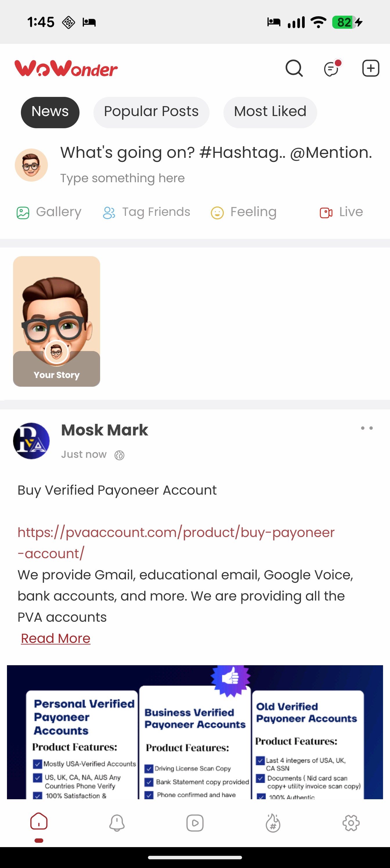The image size is (390, 868).
Task: Open Mosk Mark post options menu
Action: [367, 428]
